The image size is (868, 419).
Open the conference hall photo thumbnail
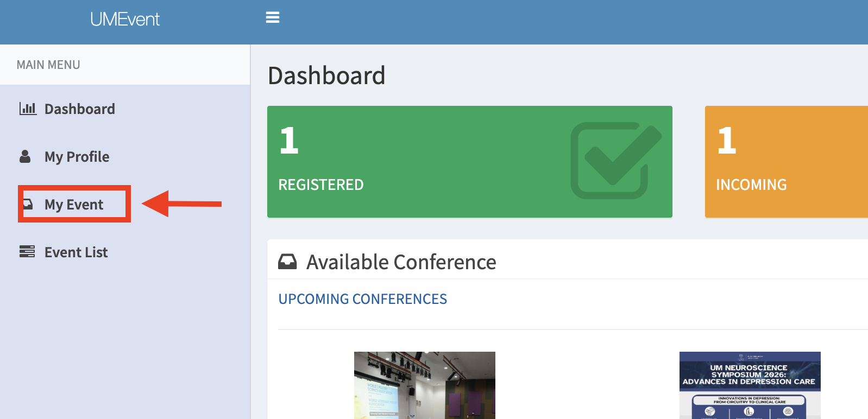(425, 385)
